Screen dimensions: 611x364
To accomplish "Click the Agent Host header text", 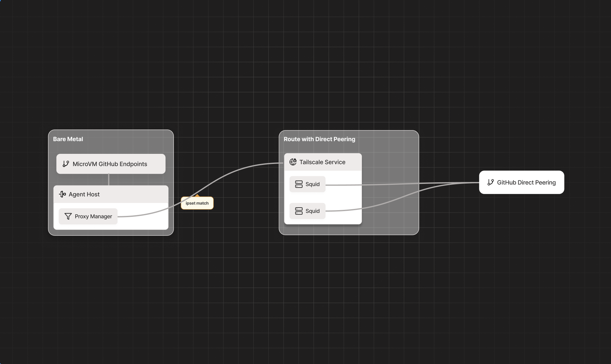I will click(x=84, y=194).
